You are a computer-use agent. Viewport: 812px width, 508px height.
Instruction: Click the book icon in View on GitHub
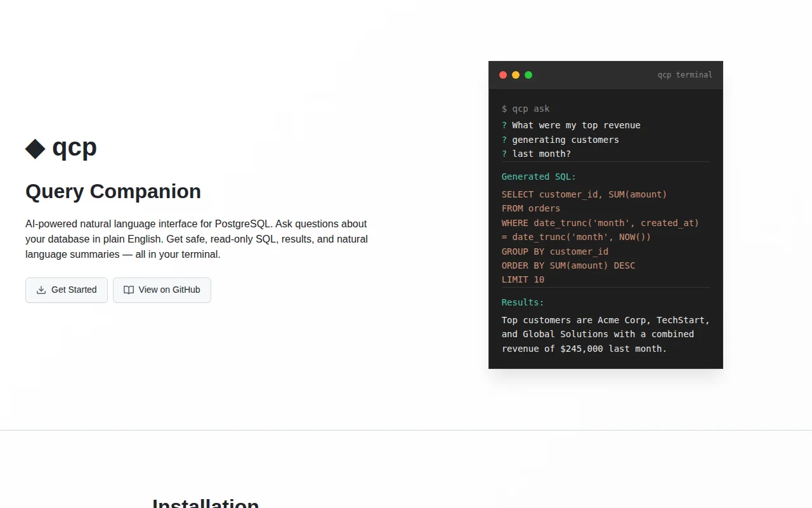coord(129,290)
